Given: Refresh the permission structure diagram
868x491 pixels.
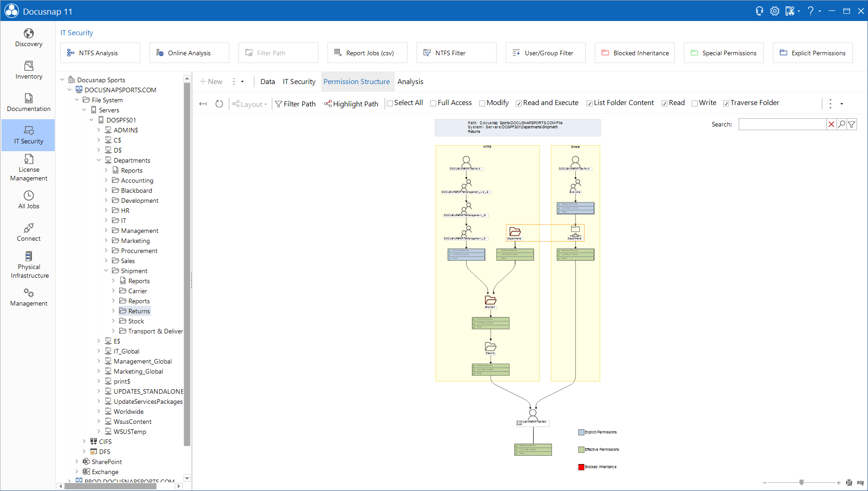Looking at the screenshot, I should pos(219,104).
